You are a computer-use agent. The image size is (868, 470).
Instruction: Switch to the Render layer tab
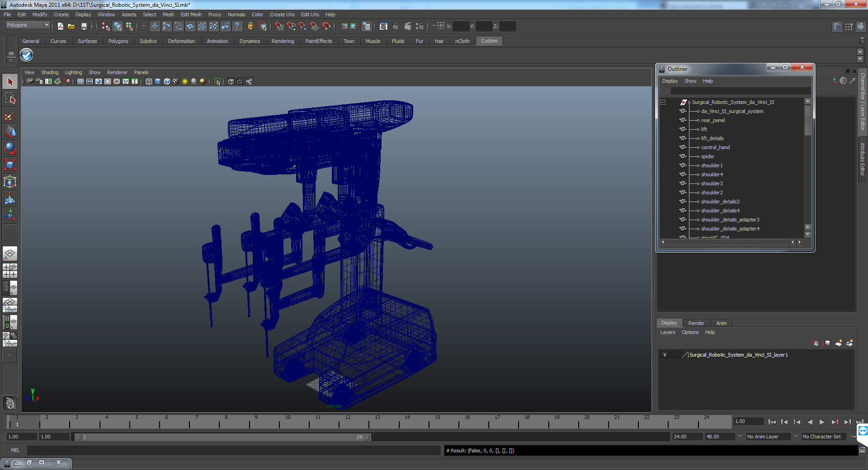[x=696, y=323]
